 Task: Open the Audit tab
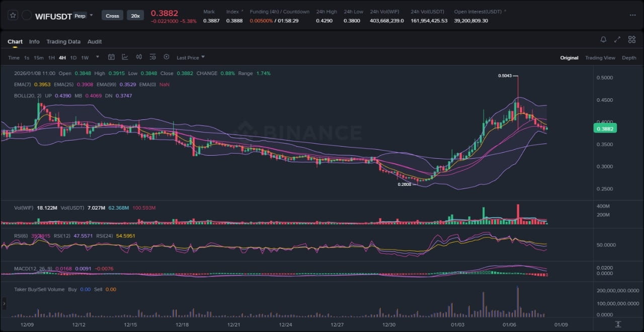[95, 41]
